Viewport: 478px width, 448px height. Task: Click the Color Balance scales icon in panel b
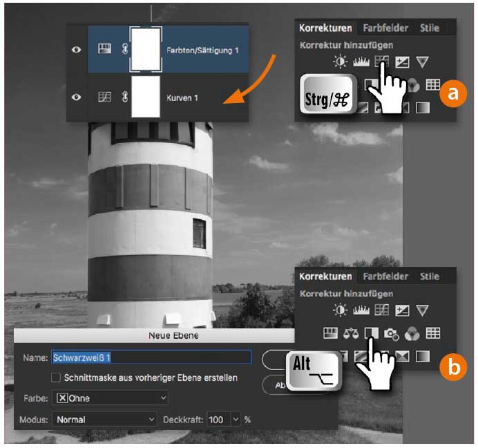(351, 333)
